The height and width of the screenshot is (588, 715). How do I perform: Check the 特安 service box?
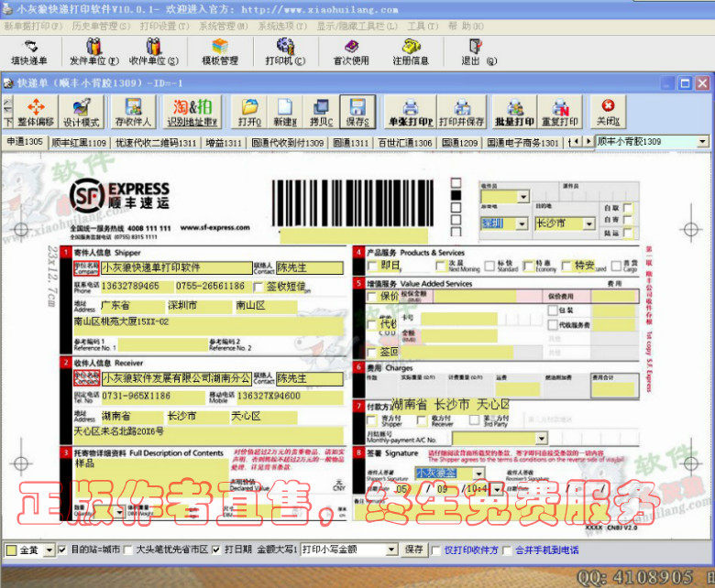point(566,266)
